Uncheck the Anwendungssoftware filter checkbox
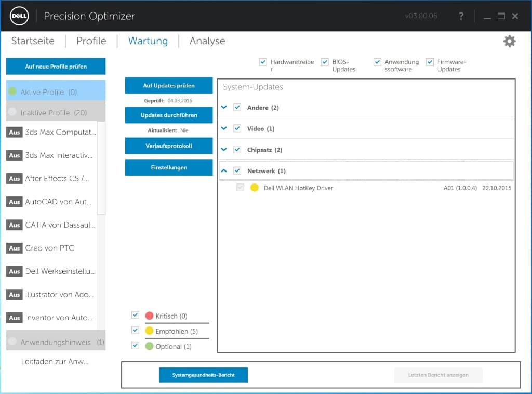The width and height of the screenshot is (532, 394). 377,62
